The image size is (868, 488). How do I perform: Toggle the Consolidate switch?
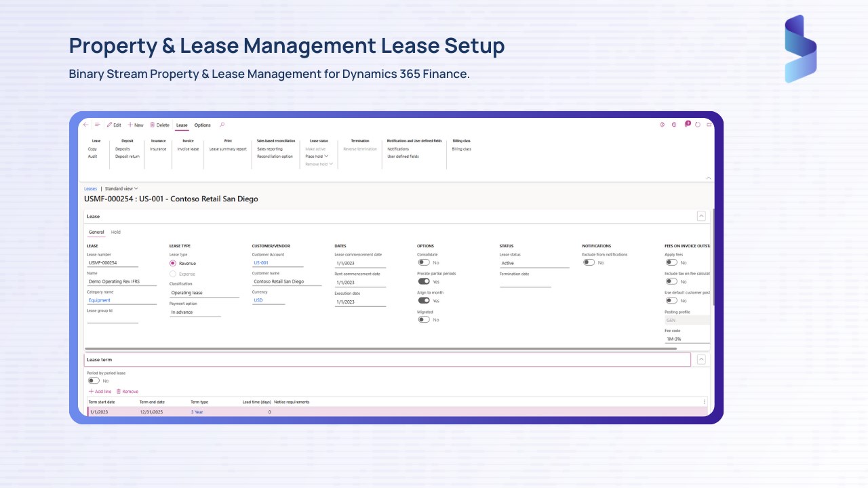[424, 262]
